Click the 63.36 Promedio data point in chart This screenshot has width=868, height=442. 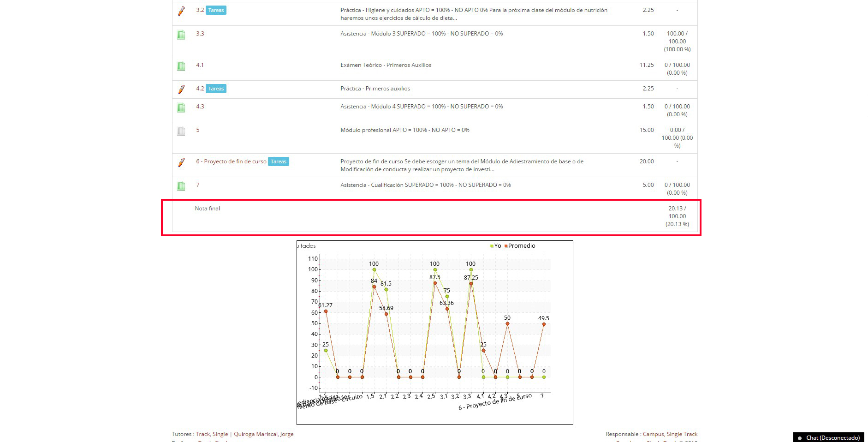447,309
